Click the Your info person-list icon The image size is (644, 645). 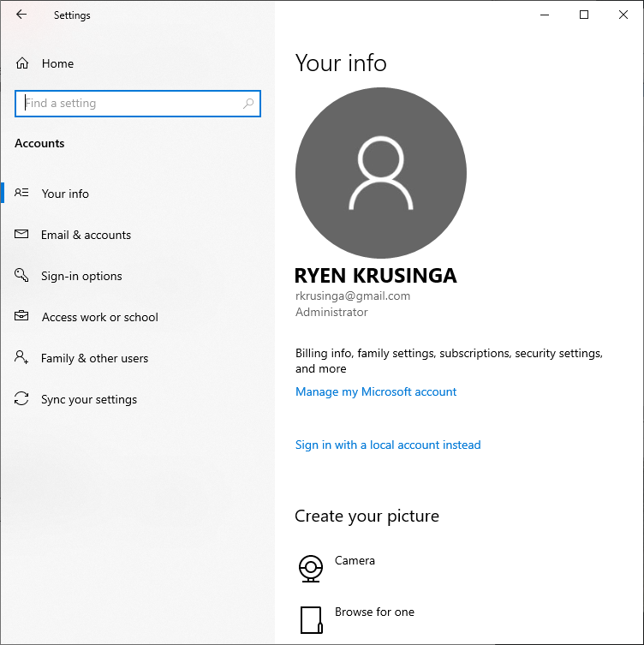(21, 193)
